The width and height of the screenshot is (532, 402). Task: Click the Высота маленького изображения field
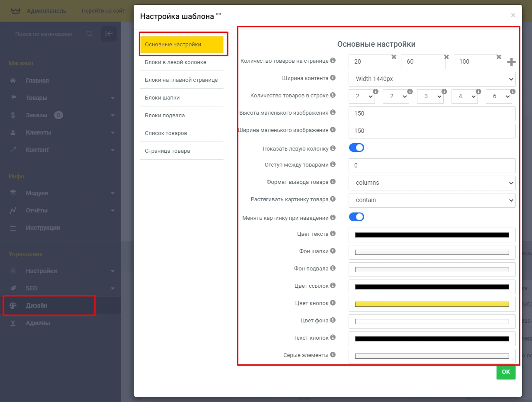432,114
